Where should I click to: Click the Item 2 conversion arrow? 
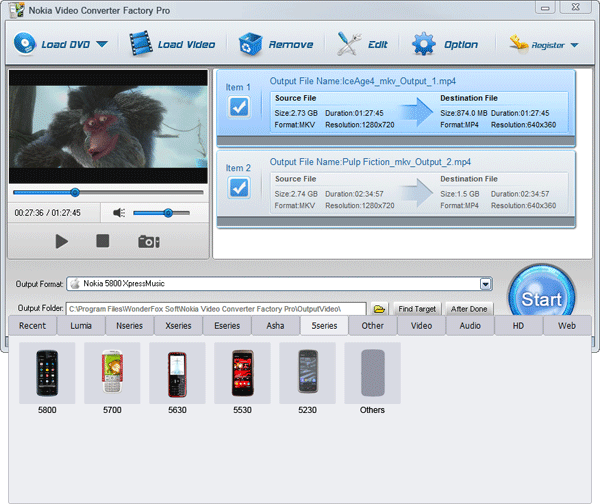tap(417, 192)
